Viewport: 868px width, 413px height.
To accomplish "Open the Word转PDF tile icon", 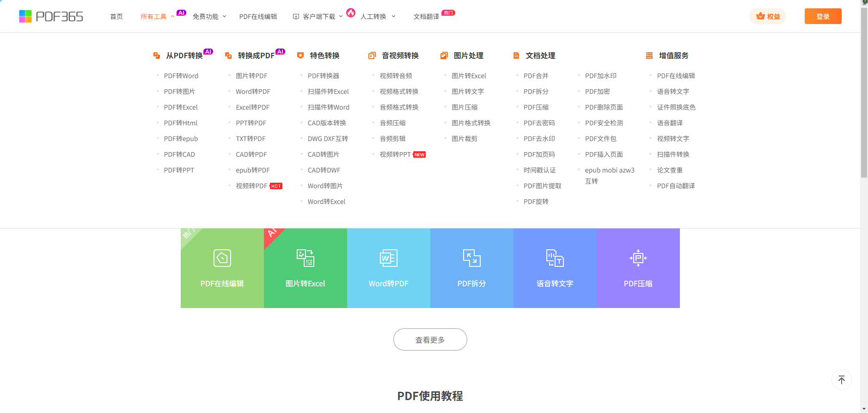I will click(x=388, y=258).
